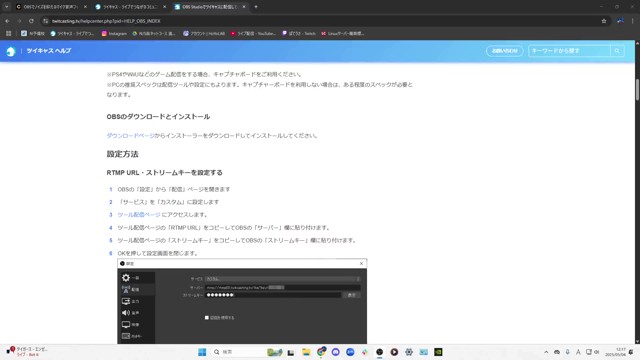The width and height of the screenshot is (640, 360).
Task: Bookmark this page with the star
Action: pyautogui.click(x=604, y=21)
